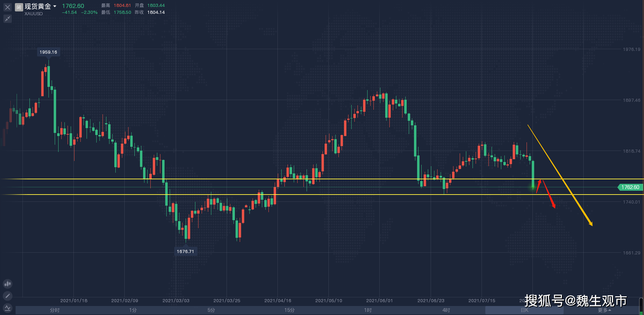Switch to the 4时 timeframe tab
Screen dimensions: 644x315
446,310
